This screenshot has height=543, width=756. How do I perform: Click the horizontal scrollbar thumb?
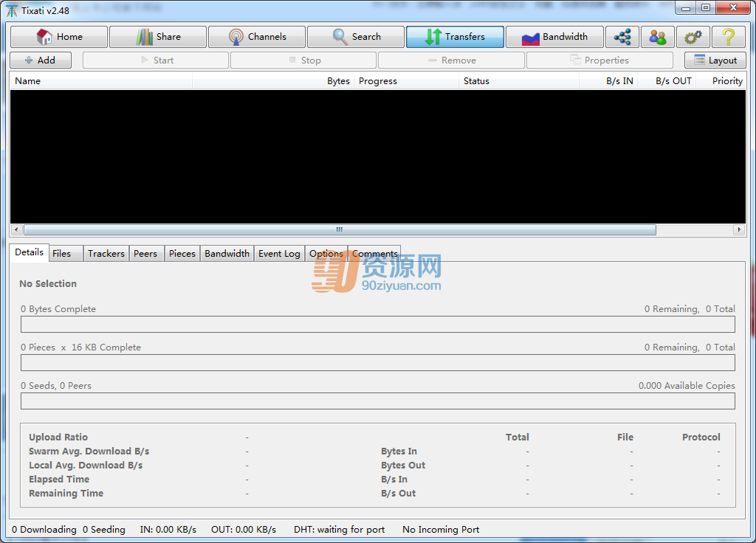tap(340, 230)
